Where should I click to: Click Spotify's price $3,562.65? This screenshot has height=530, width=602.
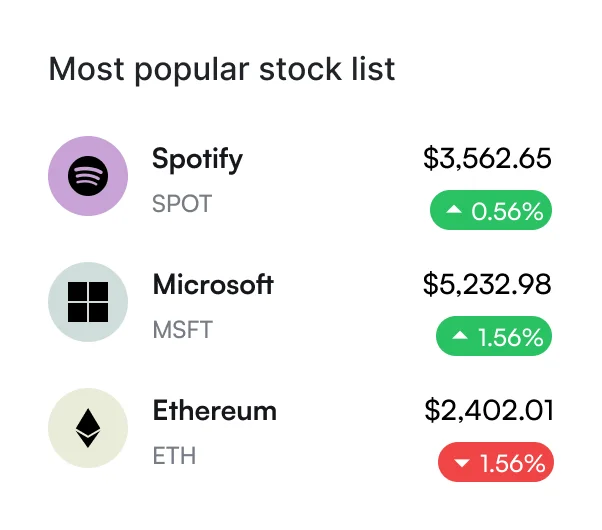click(487, 159)
